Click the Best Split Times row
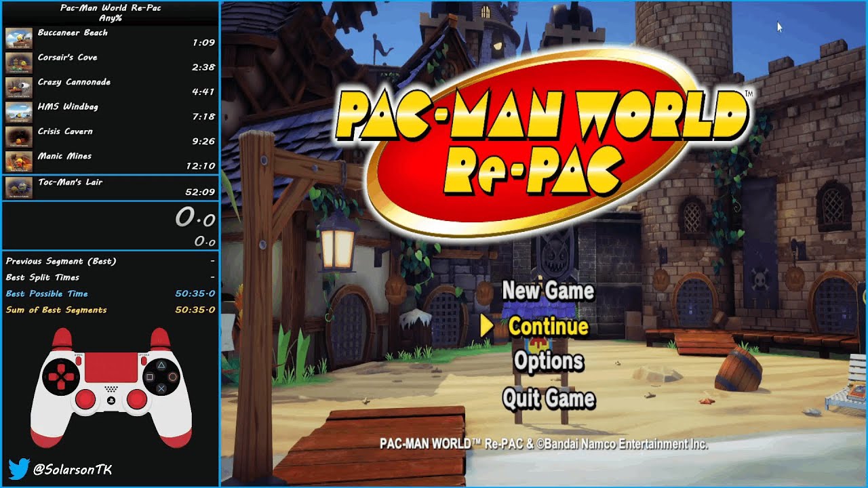This screenshot has height=488, width=868. click(x=111, y=277)
